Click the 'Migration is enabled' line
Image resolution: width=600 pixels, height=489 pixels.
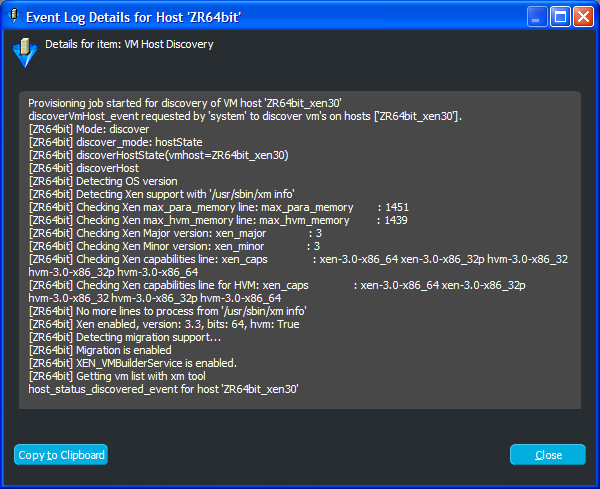[x=100, y=350]
